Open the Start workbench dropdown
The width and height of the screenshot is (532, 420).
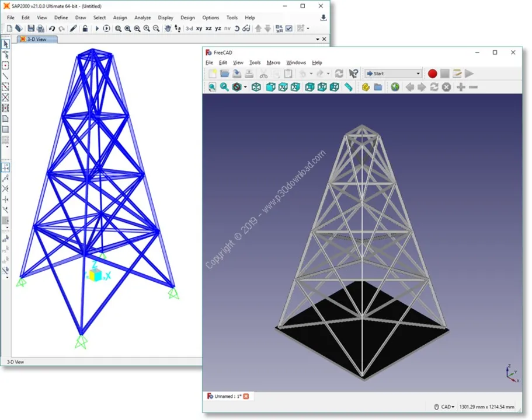393,73
